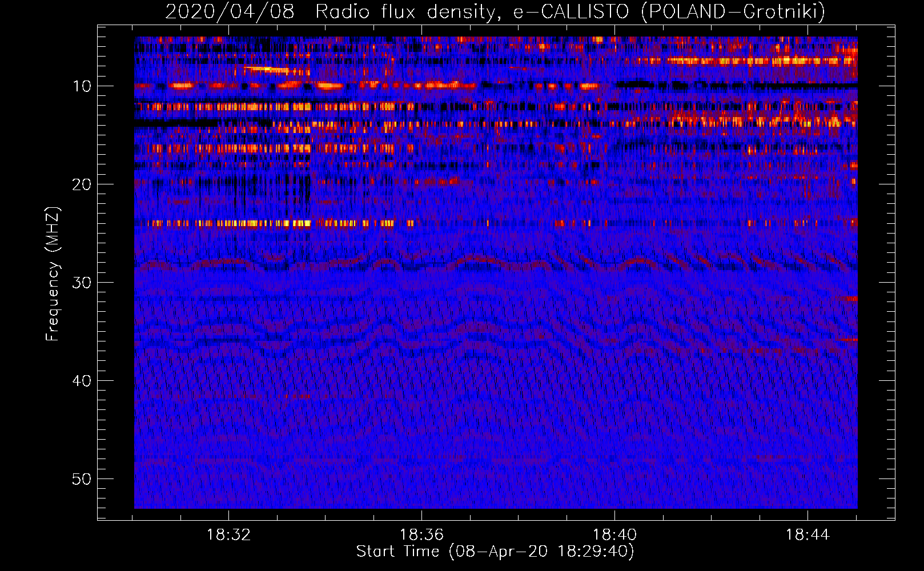Click the '30' frequency tick label
The width and height of the screenshot is (924, 571).
tap(82, 283)
